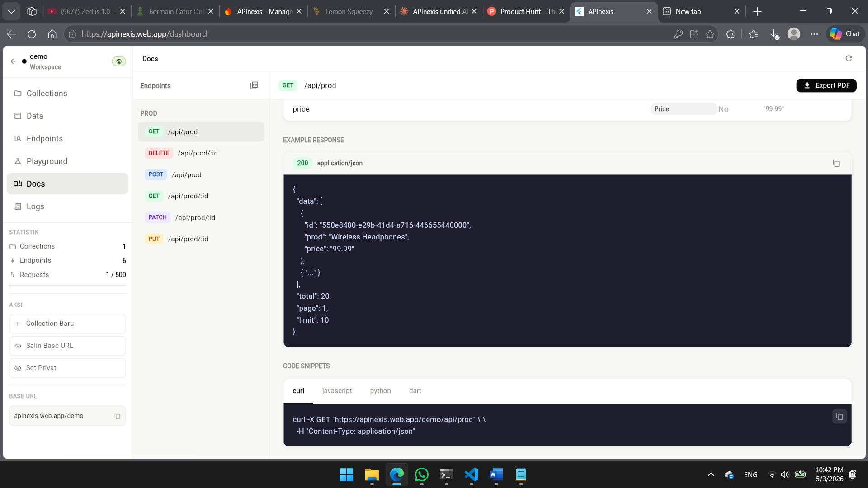Open Visual Studio Code from taskbar
This screenshot has width=868, height=488.
tap(471, 475)
